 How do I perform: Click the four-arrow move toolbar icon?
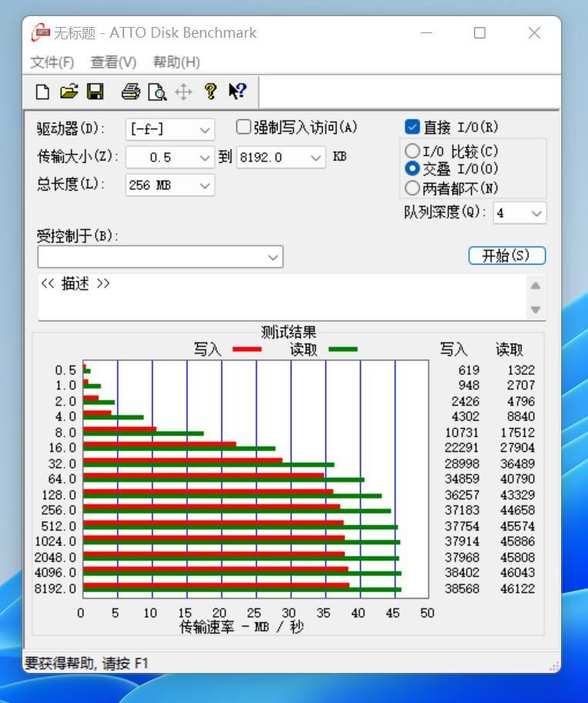click(183, 92)
